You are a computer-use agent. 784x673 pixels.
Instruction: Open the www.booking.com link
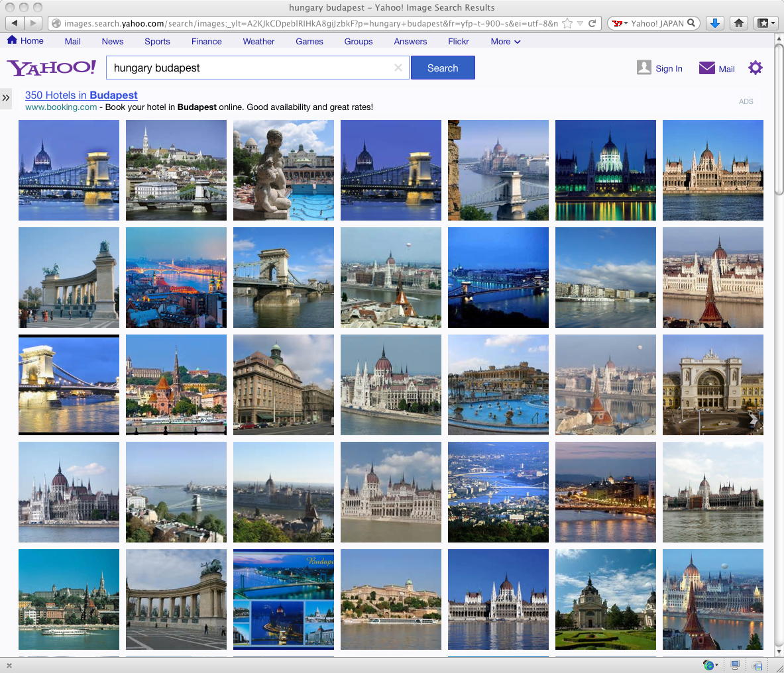(61, 107)
